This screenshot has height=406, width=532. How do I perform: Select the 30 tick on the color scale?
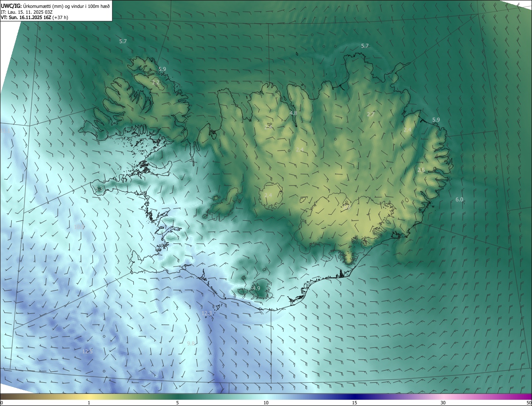click(443, 403)
